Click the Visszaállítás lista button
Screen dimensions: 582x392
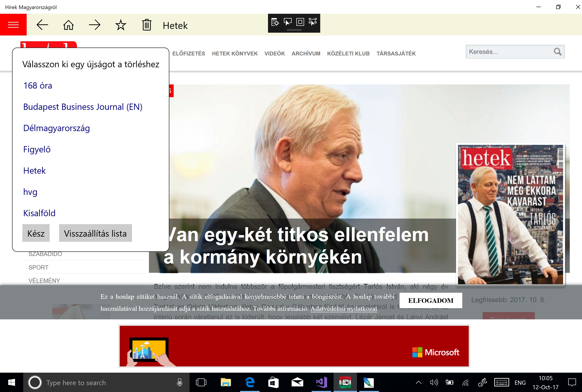(95, 233)
